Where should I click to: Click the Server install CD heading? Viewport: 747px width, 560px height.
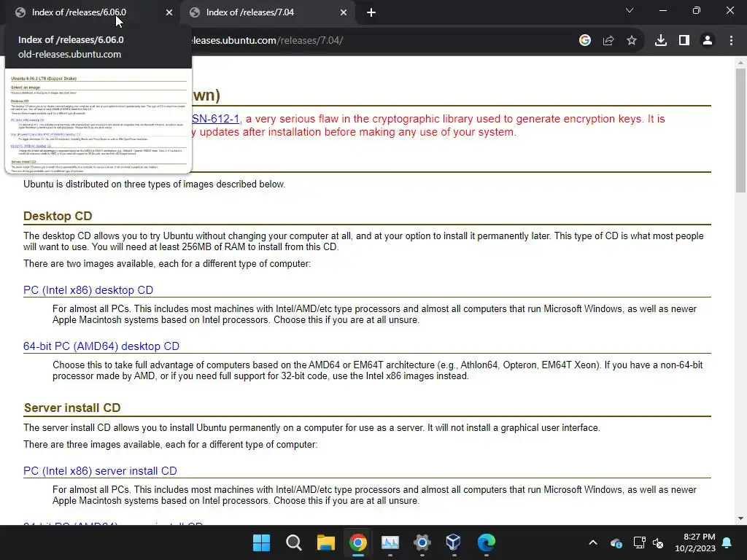coord(72,408)
